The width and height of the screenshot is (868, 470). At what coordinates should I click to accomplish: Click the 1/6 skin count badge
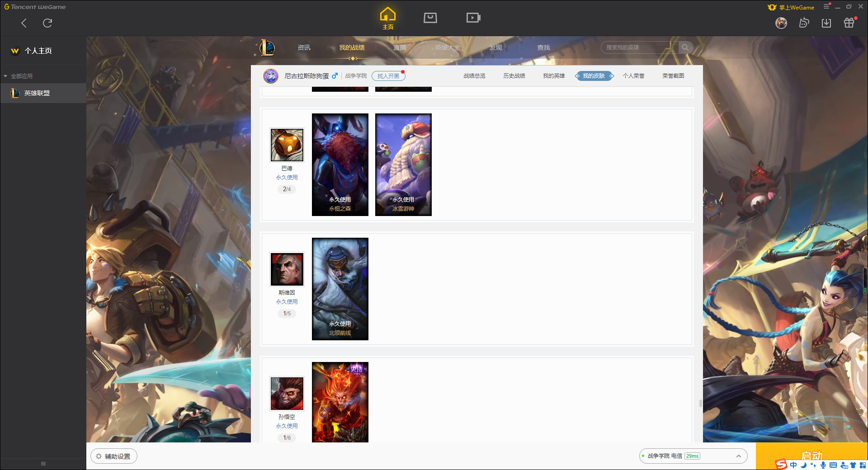(x=287, y=437)
